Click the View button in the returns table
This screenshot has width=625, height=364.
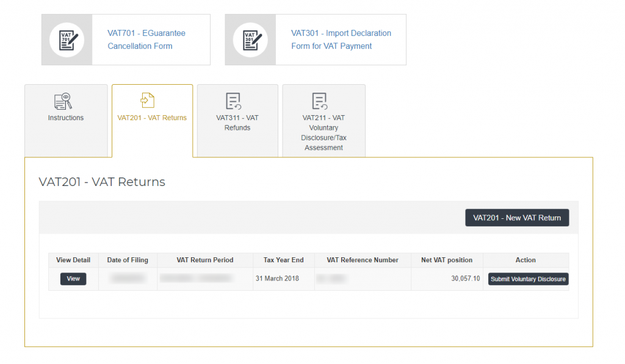[73, 279]
